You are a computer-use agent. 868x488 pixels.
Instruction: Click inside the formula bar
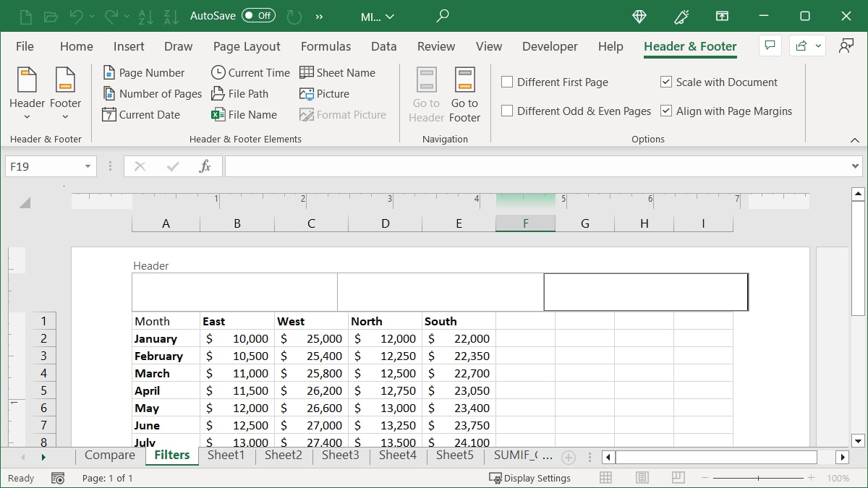click(x=506, y=166)
